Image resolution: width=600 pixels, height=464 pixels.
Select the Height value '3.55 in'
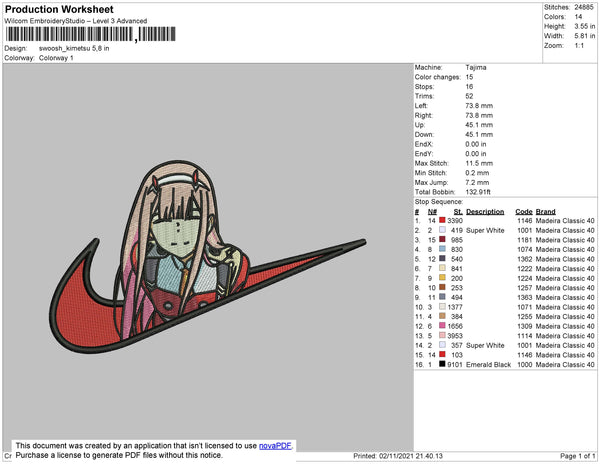point(584,26)
